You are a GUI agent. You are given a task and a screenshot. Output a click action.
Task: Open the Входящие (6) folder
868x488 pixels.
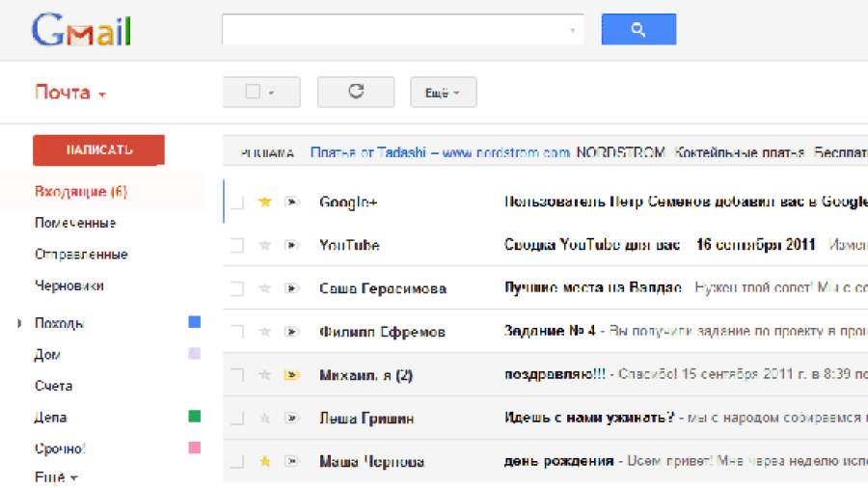coord(81,191)
